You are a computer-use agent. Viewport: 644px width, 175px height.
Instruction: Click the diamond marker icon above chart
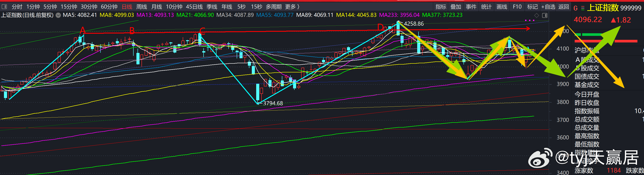click(x=537, y=16)
